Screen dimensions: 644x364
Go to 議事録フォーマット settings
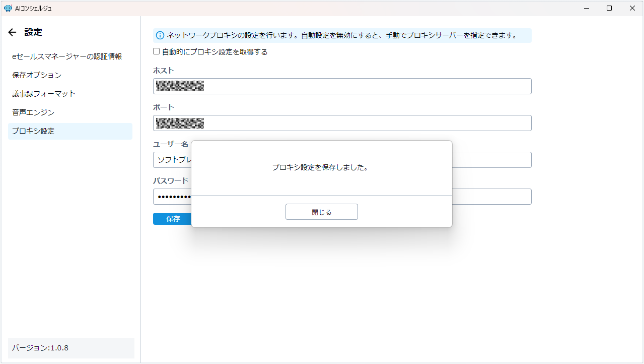pos(44,94)
